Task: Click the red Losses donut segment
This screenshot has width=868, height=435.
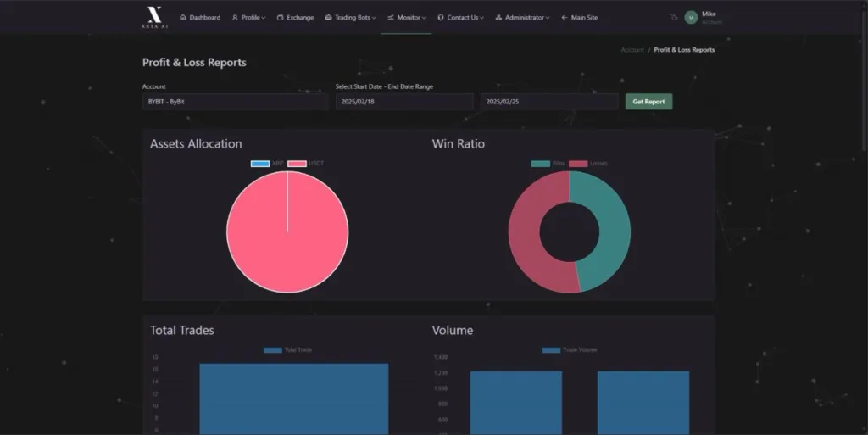Action: tap(526, 235)
